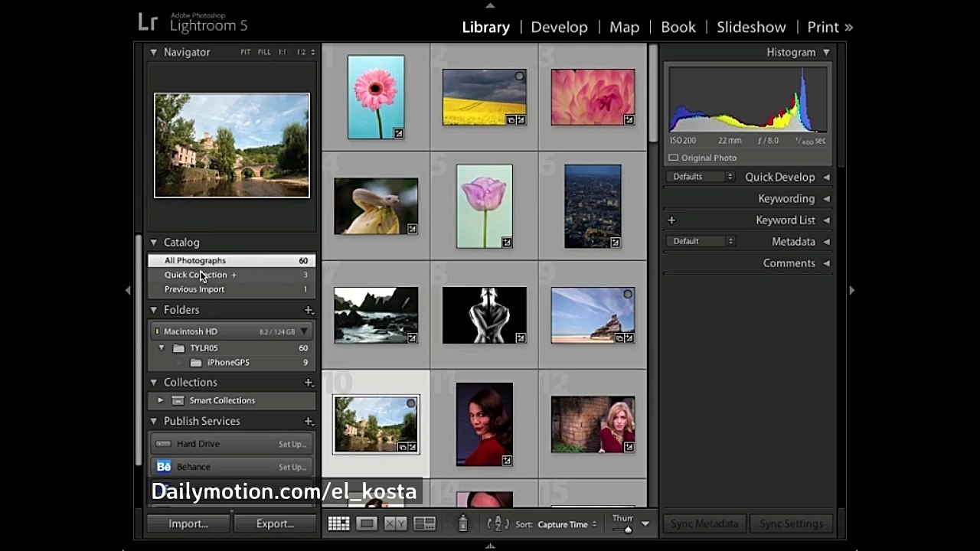Toggle Quick Collection marker on yellow field photo

click(519, 77)
